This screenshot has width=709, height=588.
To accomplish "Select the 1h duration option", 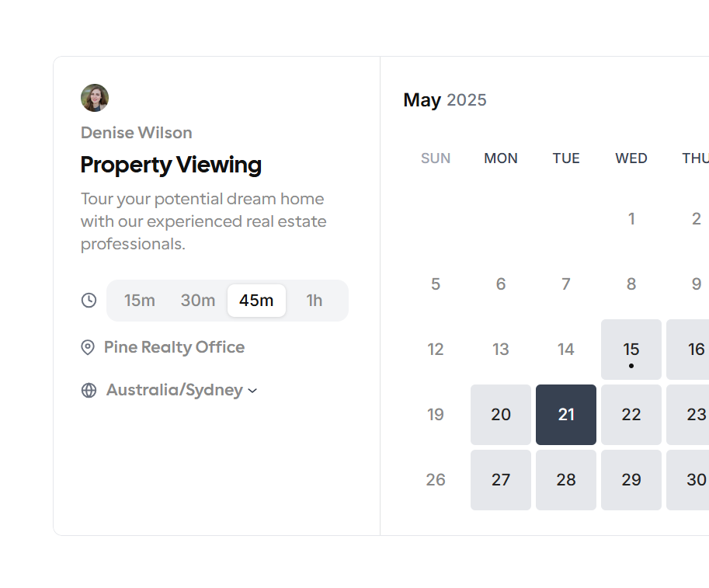I will [x=315, y=301].
